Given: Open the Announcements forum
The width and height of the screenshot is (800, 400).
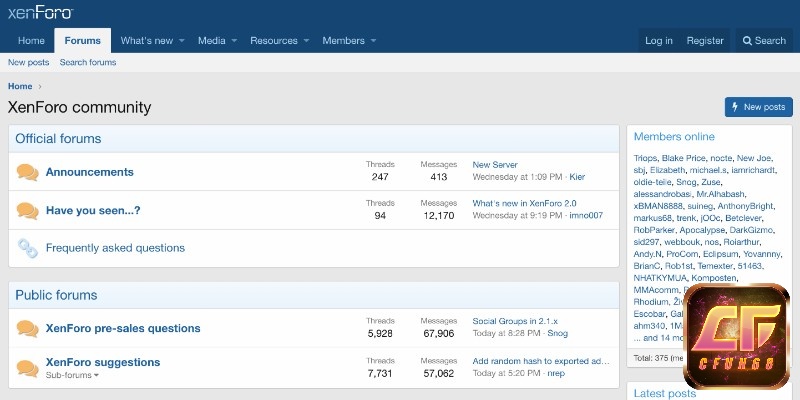Looking at the screenshot, I should click(90, 172).
